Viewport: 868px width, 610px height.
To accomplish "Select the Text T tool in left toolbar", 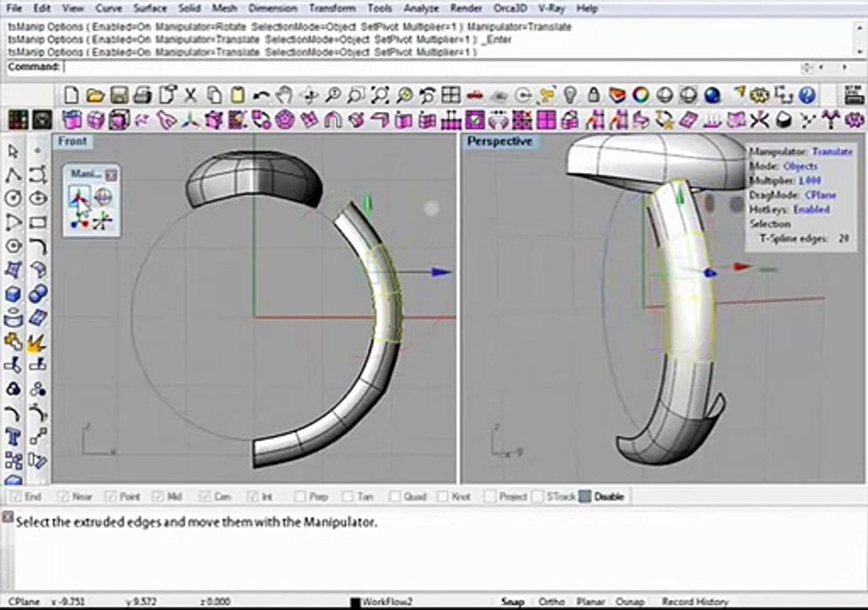I will (14, 437).
